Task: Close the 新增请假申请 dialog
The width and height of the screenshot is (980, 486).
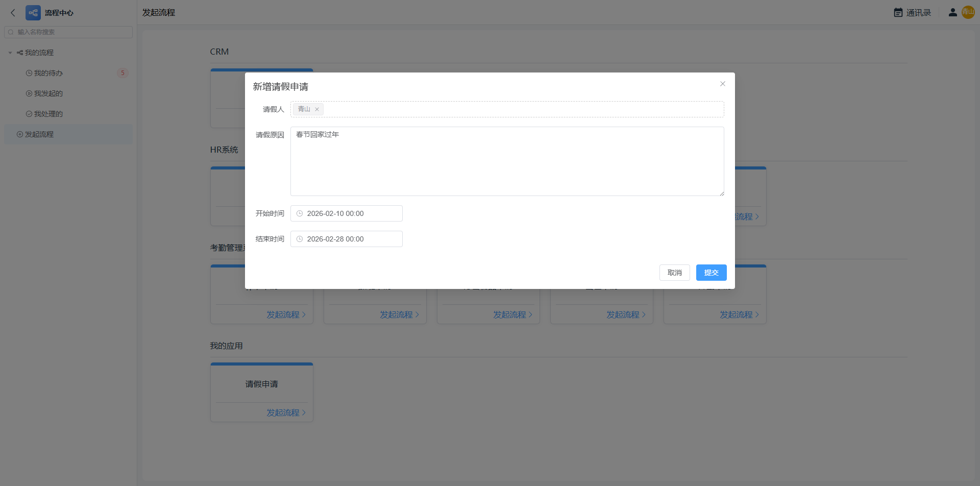Action: (722, 84)
